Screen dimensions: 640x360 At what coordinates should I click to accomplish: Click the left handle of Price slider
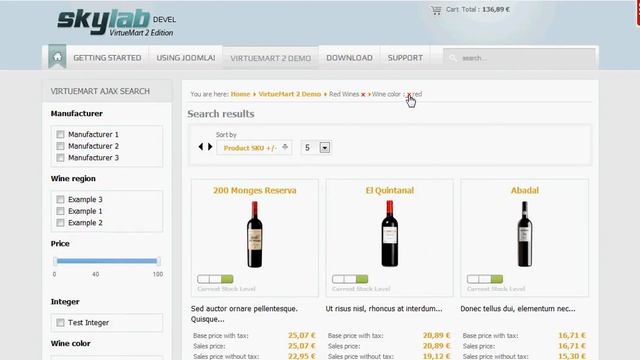point(55,261)
